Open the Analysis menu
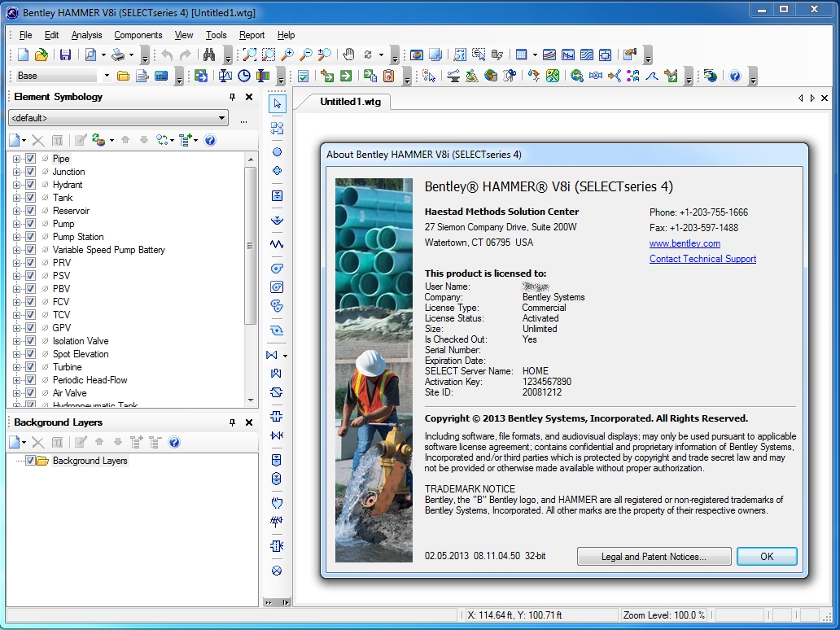 86,35
